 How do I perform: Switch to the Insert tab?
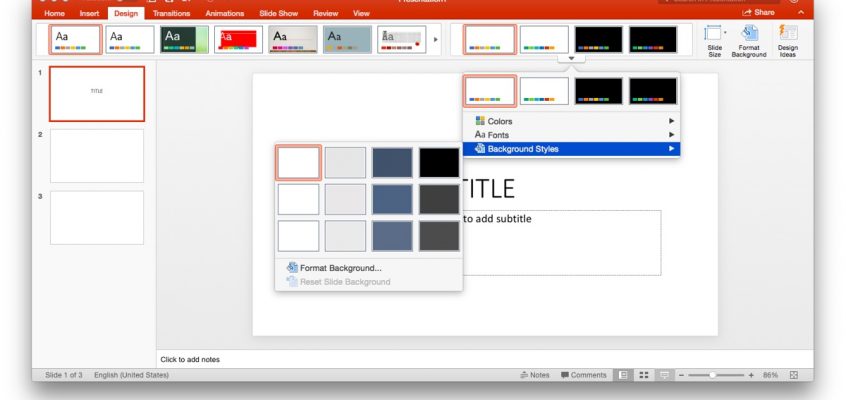(89, 13)
